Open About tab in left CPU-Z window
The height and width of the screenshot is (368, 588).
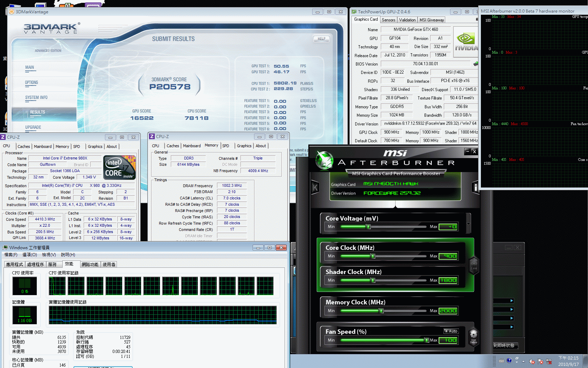point(112,146)
